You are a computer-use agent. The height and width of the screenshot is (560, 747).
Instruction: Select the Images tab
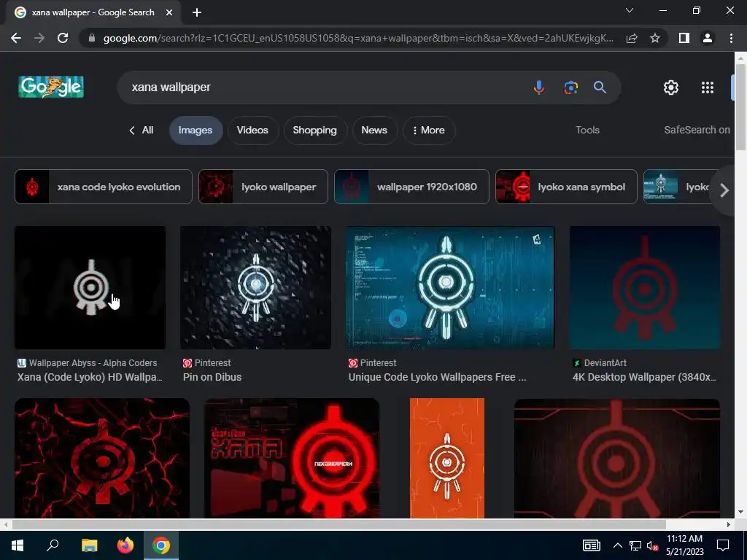tap(196, 130)
